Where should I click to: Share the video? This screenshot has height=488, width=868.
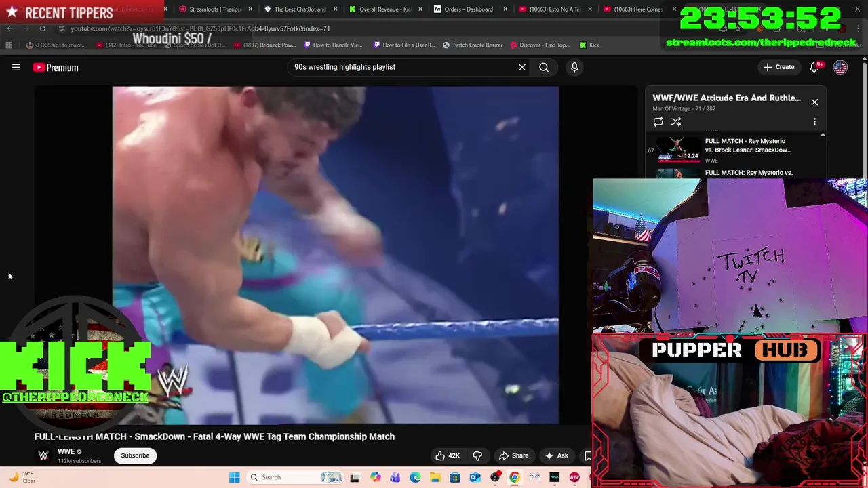(x=513, y=455)
